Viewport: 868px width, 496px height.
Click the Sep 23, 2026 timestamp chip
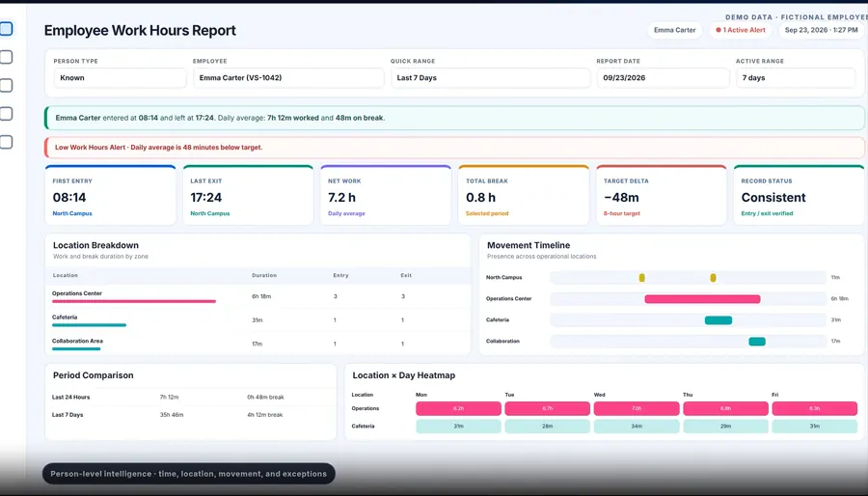[821, 30]
